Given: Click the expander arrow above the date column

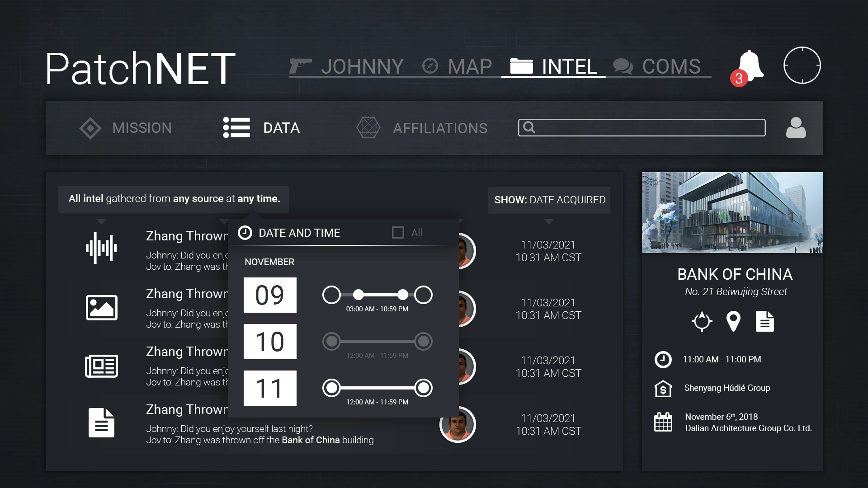Looking at the screenshot, I should (x=548, y=222).
